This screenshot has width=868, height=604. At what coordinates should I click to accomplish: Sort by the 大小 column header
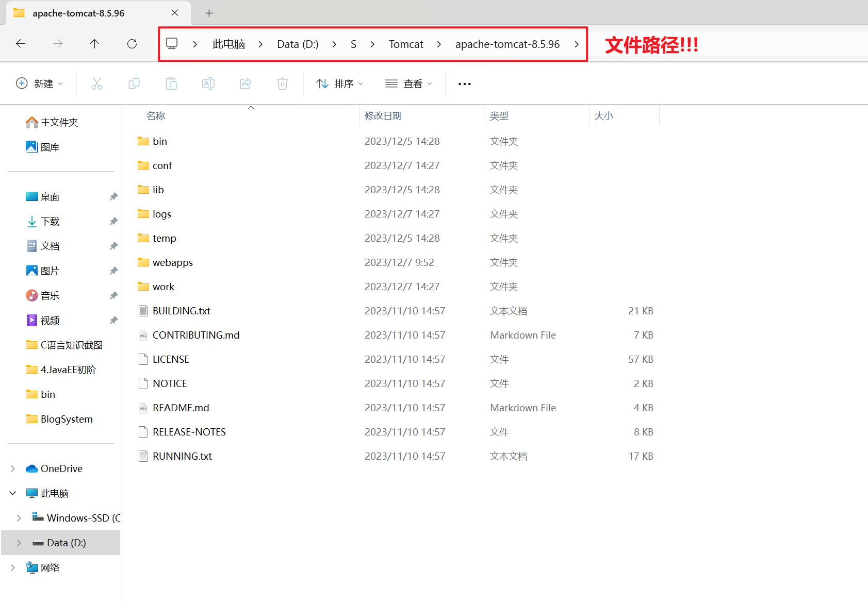click(x=604, y=116)
